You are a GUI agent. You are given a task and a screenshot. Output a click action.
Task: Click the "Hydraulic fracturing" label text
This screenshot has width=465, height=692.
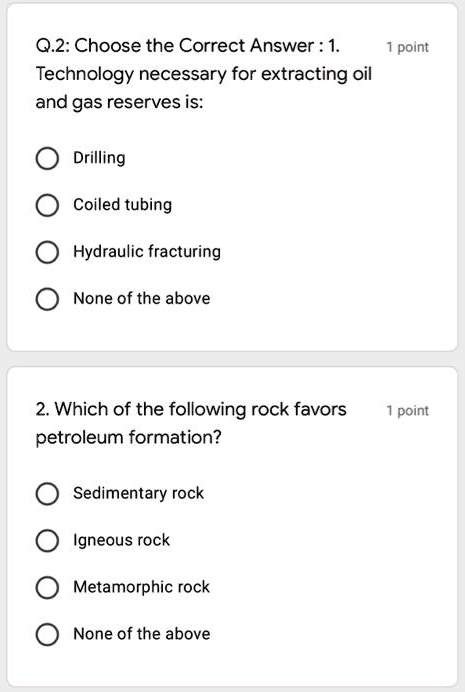pyautogui.click(x=147, y=252)
